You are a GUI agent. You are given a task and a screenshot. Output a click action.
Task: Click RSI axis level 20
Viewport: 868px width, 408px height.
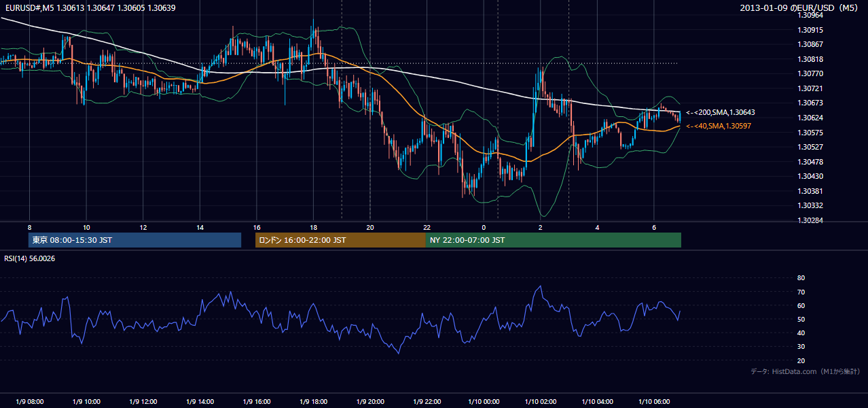pyautogui.click(x=801, y=360)
